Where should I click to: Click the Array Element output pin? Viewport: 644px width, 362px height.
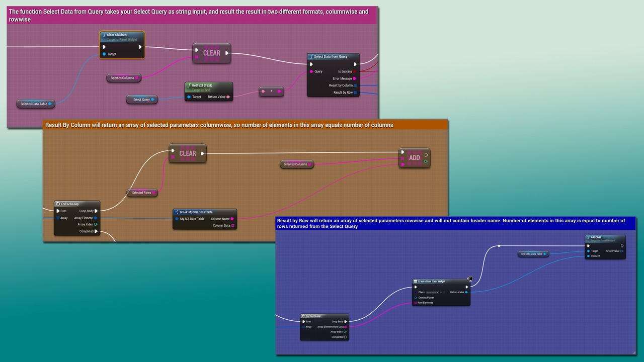(x=96, y=218)
